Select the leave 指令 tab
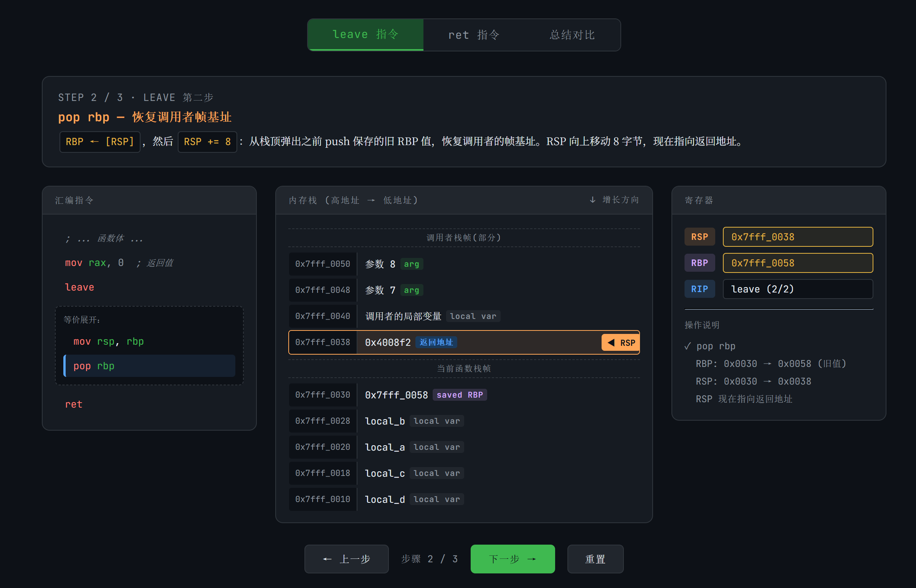 pos(365,35)
